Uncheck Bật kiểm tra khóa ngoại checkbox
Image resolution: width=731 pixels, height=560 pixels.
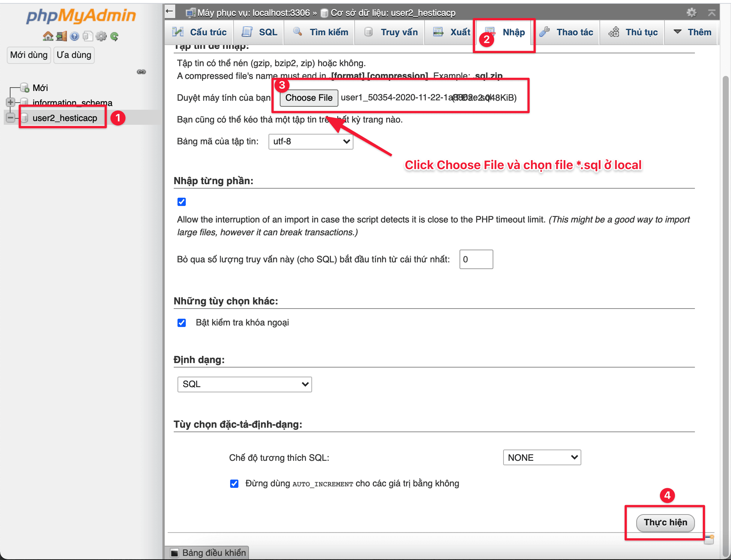tap(182, 323)
